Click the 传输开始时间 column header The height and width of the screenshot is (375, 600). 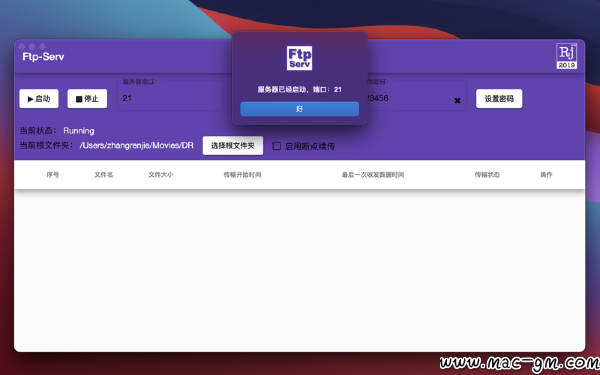pos(242,175)
